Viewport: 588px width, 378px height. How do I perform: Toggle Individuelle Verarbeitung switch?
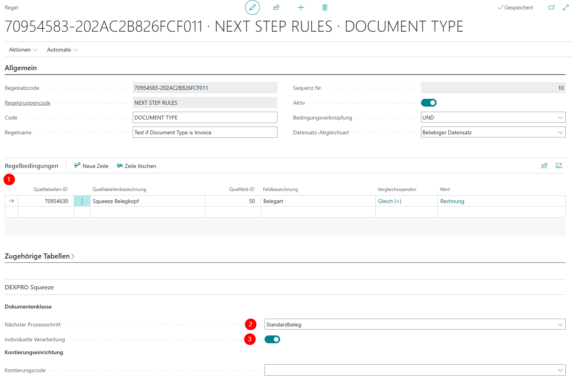(x=272, y=339)
